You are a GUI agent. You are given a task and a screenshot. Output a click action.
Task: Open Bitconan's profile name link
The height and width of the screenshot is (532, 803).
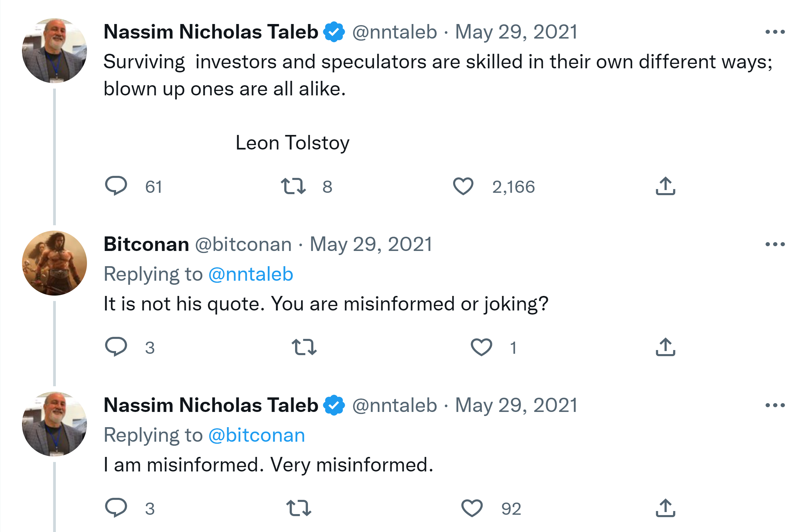pos(146,244)
